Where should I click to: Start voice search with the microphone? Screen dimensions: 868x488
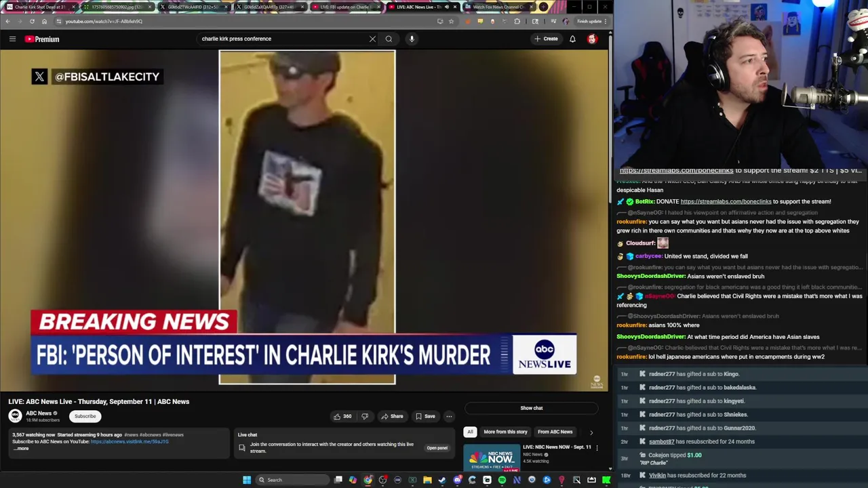tap(412, 39)
